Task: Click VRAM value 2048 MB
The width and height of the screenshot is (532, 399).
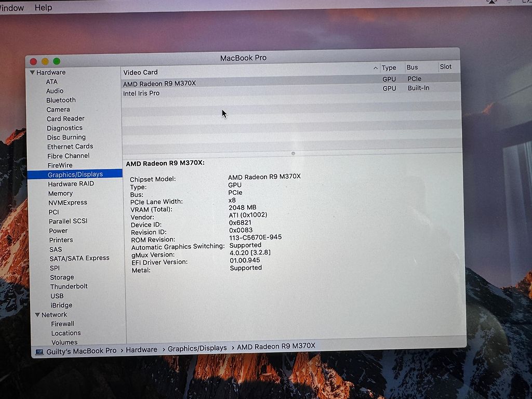Action: pos(243,207)
